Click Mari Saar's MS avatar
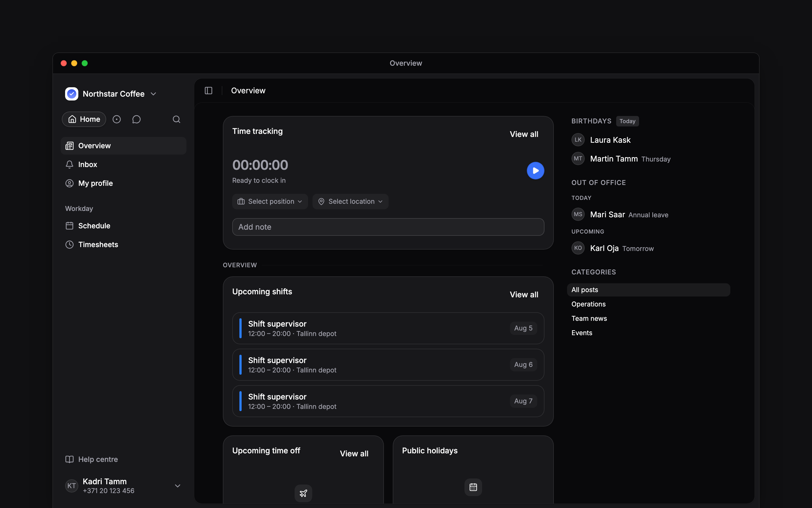 578,214
